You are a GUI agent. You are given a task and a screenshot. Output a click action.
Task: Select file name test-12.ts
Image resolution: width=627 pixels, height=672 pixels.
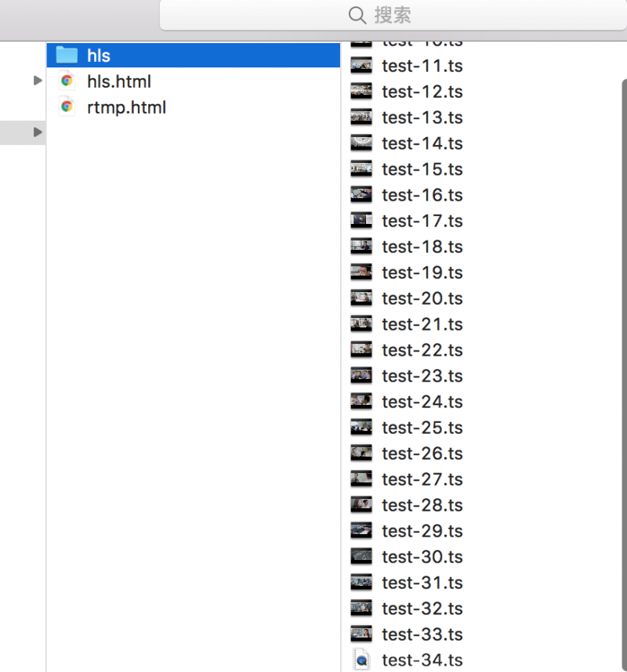point(422,92)
